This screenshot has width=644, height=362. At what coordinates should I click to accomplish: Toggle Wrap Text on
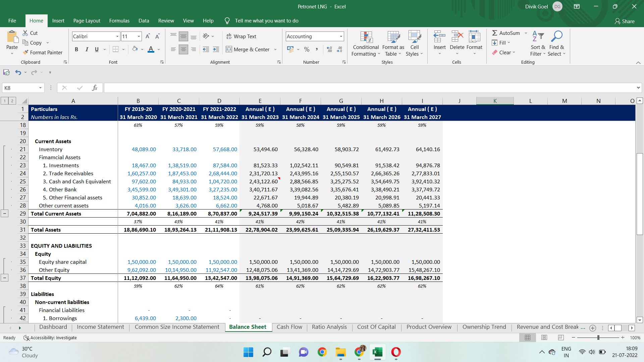pyautogui.click(x=241, y=36)
